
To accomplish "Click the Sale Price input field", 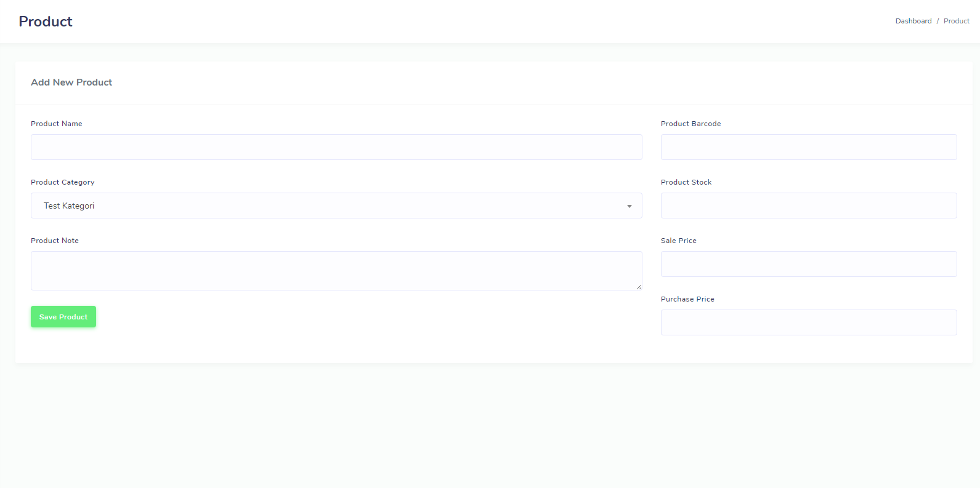I will pyautogui.click(x=808, y=264).
